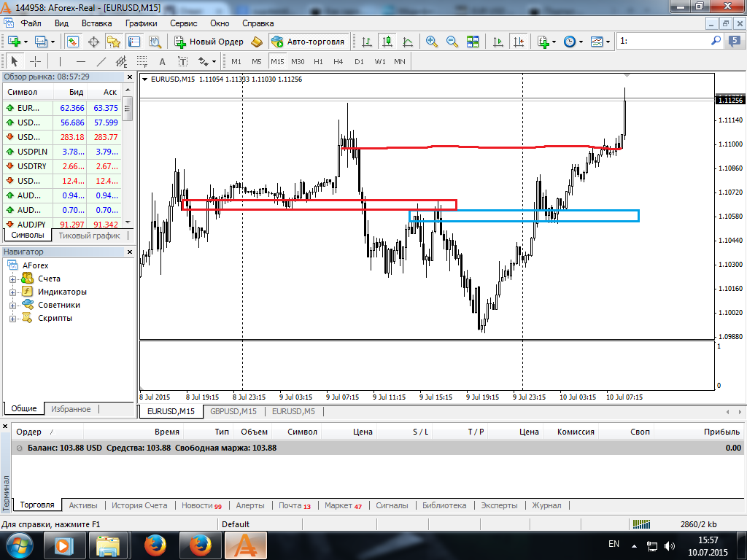Select the M1 timeframe button
The width and height of the screenshot is (747, 560).
(x=236, y=61)
